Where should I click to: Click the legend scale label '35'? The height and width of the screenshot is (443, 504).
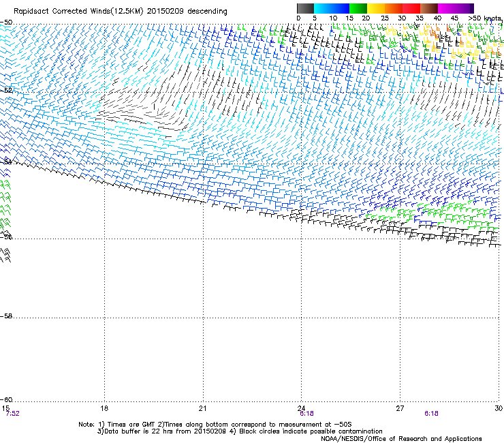[420, 18]
